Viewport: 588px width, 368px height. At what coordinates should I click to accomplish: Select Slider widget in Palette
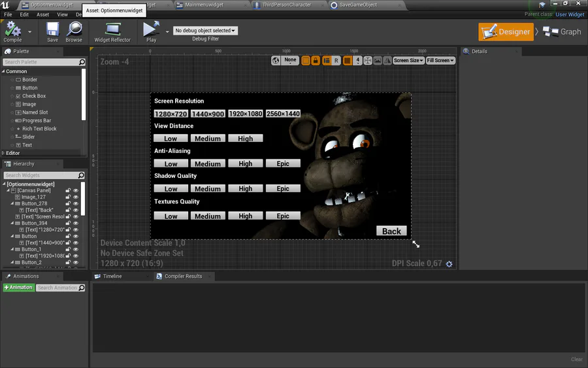tap(28, 137)
